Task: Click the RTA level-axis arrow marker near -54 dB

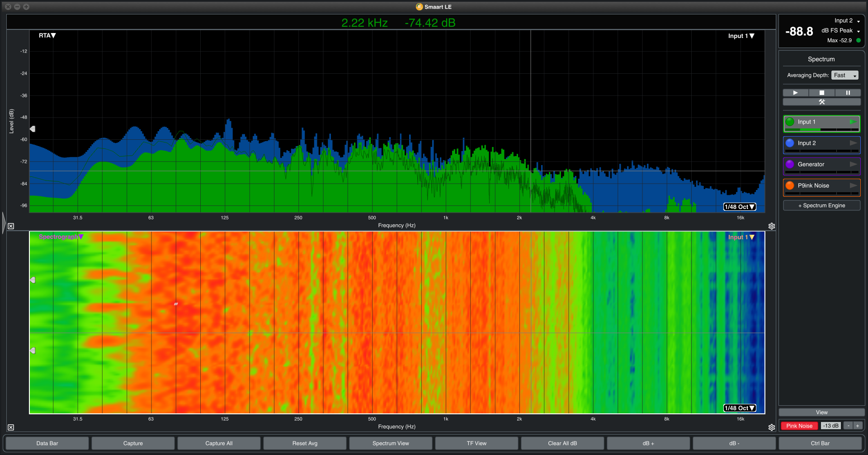Action: click(33, 129)
